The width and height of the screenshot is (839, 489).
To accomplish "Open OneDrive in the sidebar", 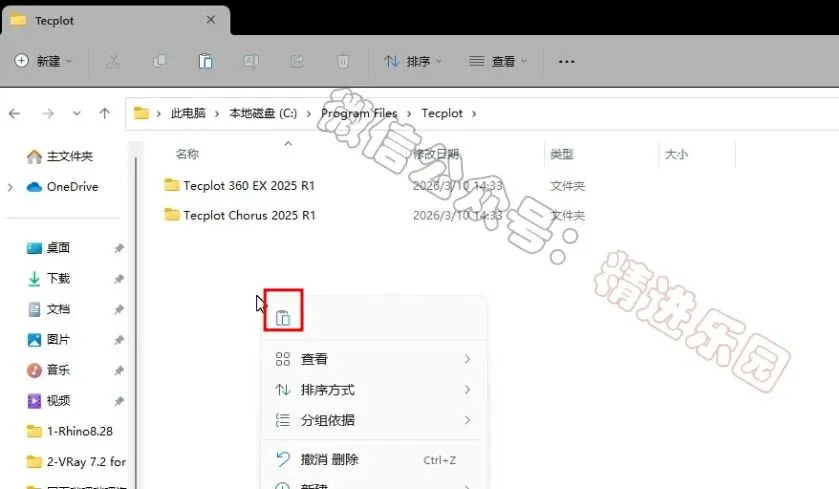I will click(x=63, y=187).
